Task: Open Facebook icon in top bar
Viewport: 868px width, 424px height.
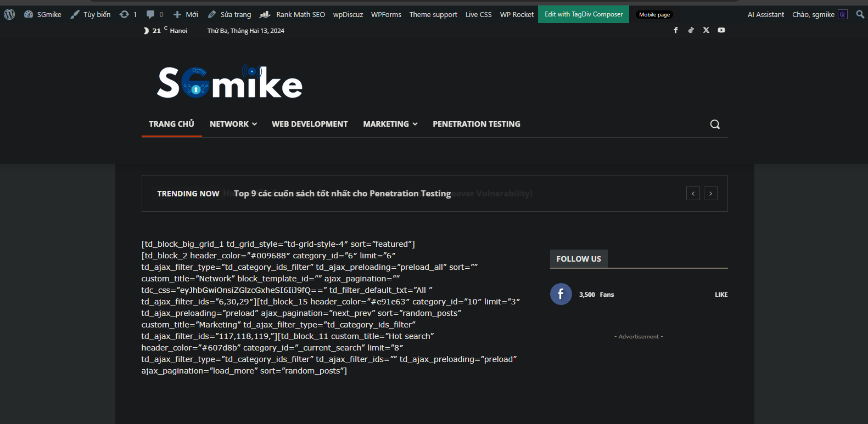Action: pos(676,30)
